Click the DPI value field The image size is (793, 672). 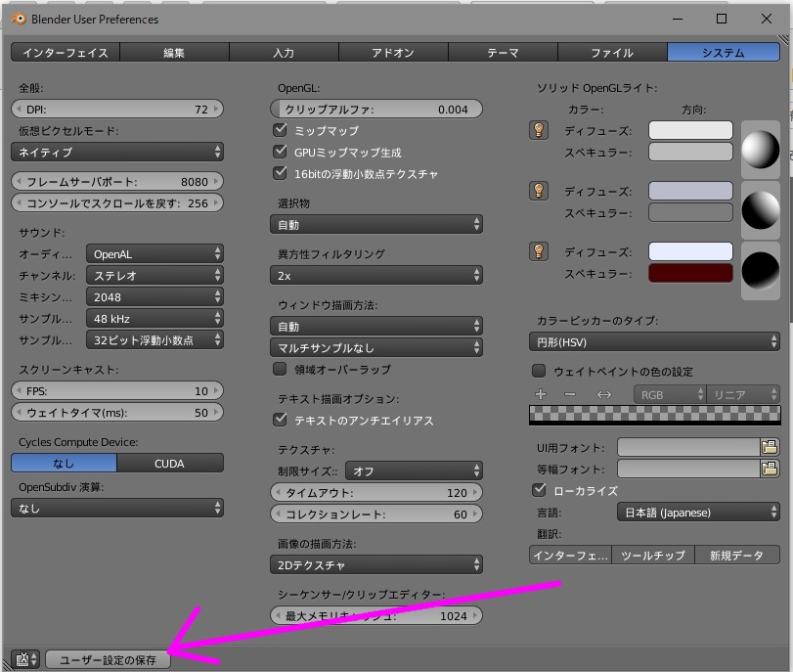(117, 109)
